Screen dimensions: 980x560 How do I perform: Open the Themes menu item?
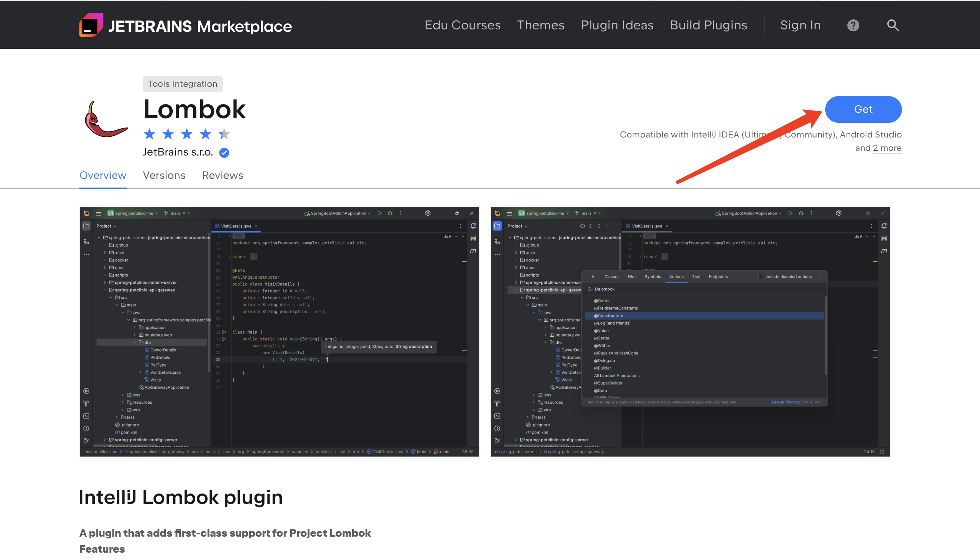coord(540,25)
